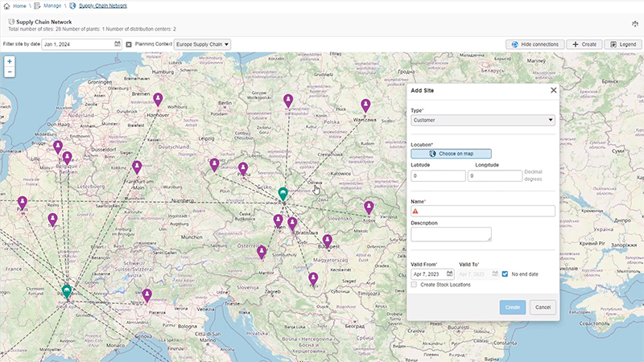
Task: Uncheck the No end date checkbox
Action: click(x=505, y=274)
